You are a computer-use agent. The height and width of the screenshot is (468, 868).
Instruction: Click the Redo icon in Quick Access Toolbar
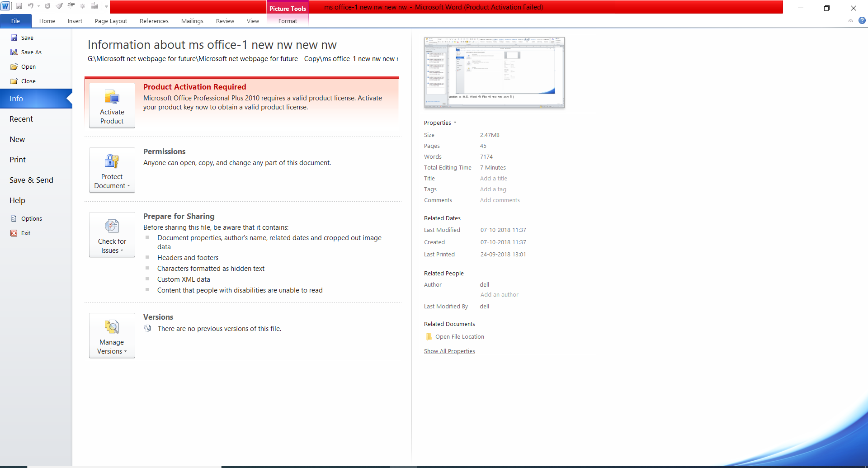47,6
